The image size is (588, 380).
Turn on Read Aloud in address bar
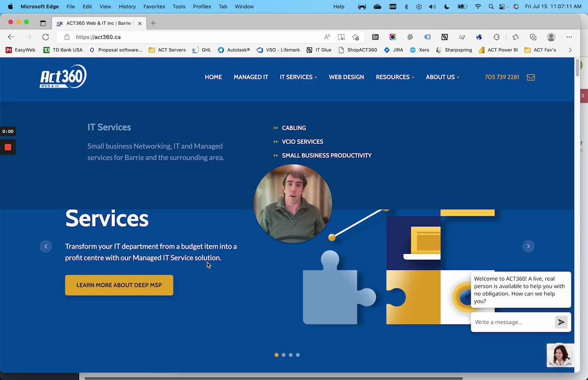pyautogui.click(x=327, y=37)
